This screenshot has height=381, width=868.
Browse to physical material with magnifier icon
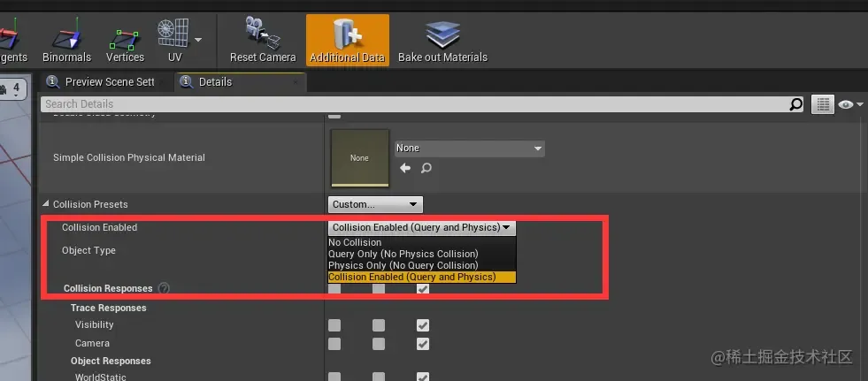(426, 168)
